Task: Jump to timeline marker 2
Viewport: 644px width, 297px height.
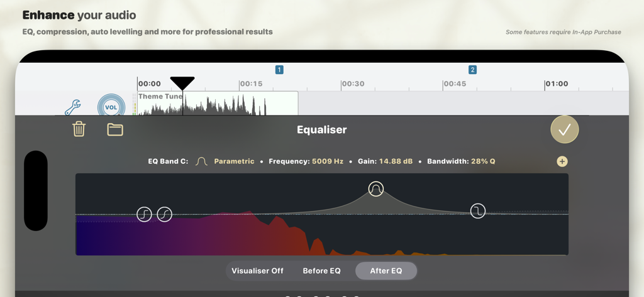Action: [472, 70]
